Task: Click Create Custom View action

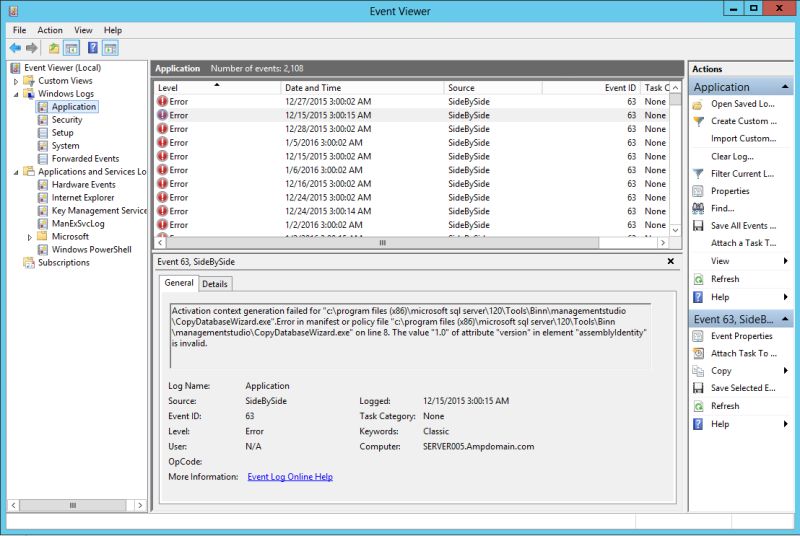Action: point(743,121)
